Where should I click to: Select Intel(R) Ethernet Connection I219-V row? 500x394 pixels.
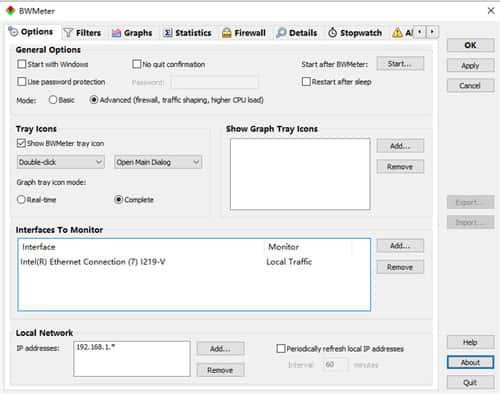[x=194, y=262]
